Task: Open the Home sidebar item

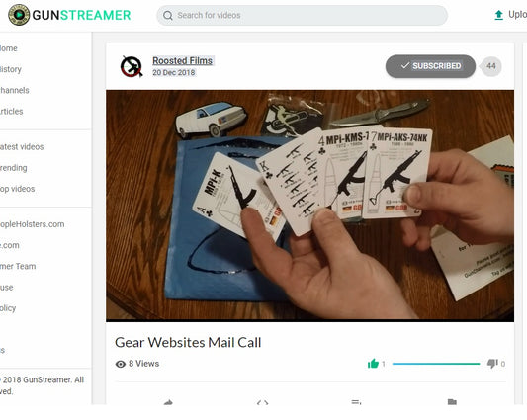Action: click(9, 48)
